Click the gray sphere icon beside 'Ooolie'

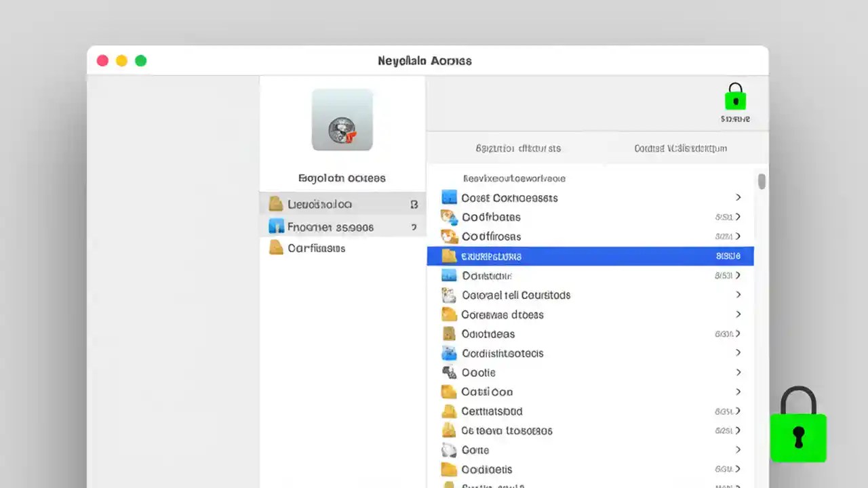449,372
